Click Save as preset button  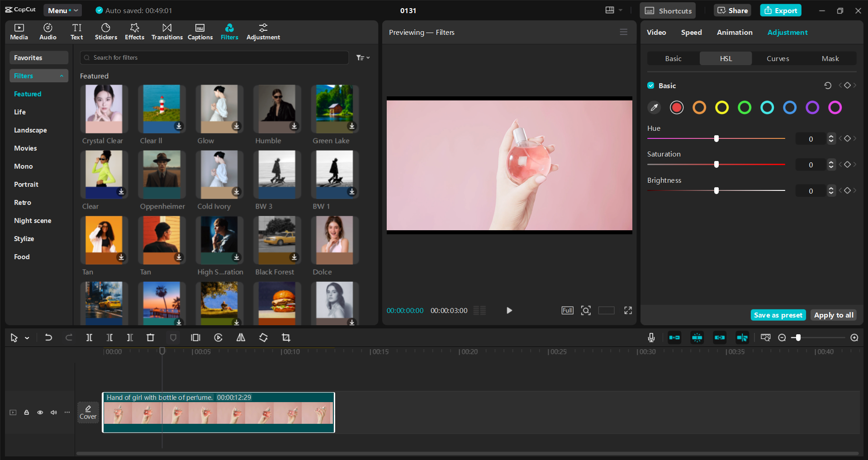[778, 315]
